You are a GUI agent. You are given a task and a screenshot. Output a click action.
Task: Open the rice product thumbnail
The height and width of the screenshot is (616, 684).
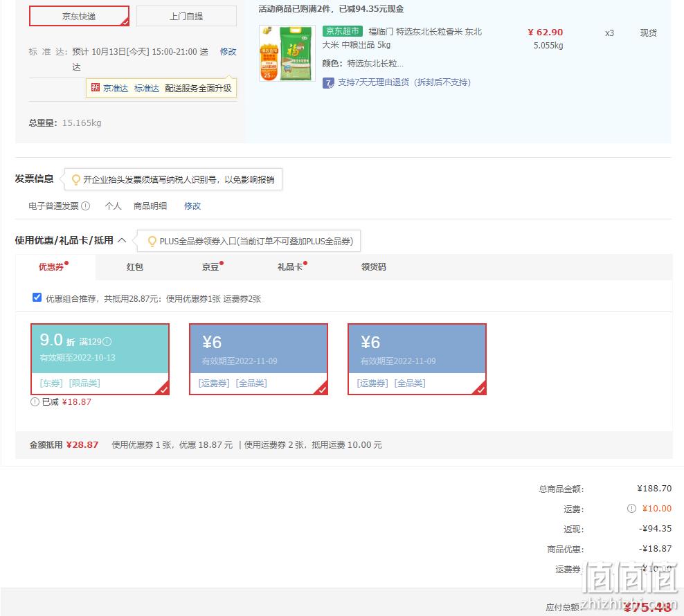point(287,53)
